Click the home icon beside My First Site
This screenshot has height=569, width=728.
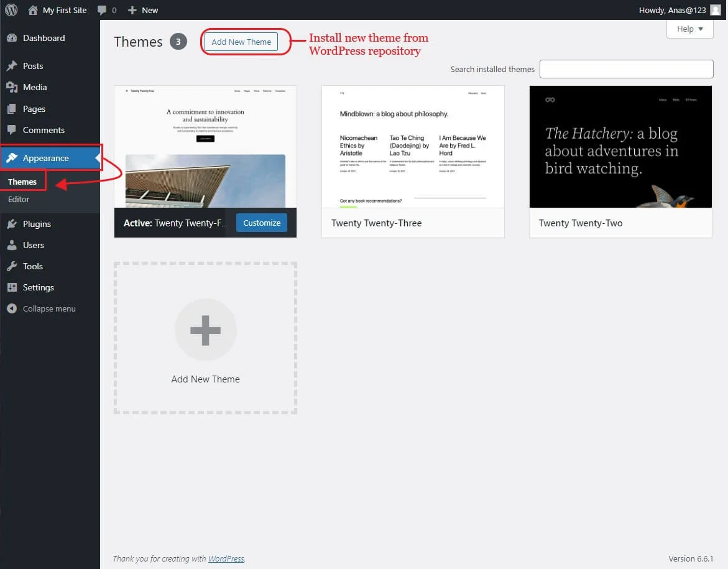(x=32, y=10)
